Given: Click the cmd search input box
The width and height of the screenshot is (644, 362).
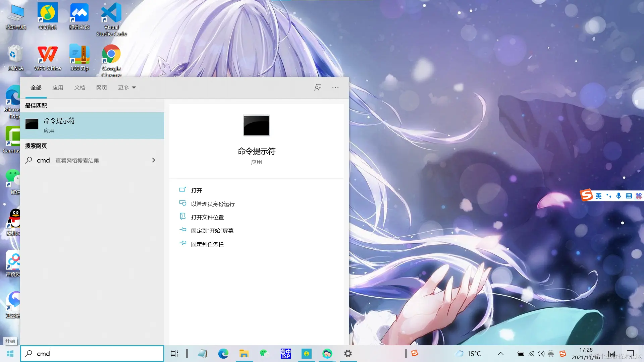Looking at the screenshot, I should 92,354.
